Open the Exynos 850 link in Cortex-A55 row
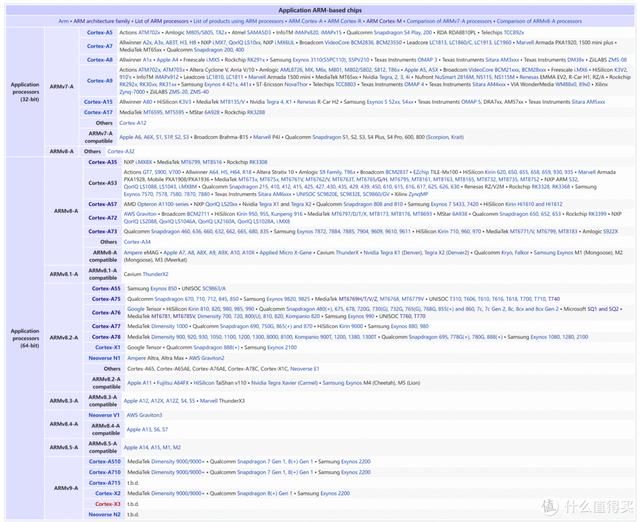This screenshot has height=522, width=640. pyautogui.click(x=164, y=288)
